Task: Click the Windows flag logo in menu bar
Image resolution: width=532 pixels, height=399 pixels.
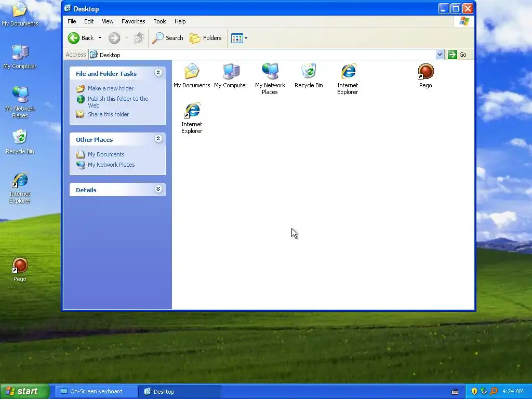Action: click(464, 21)
